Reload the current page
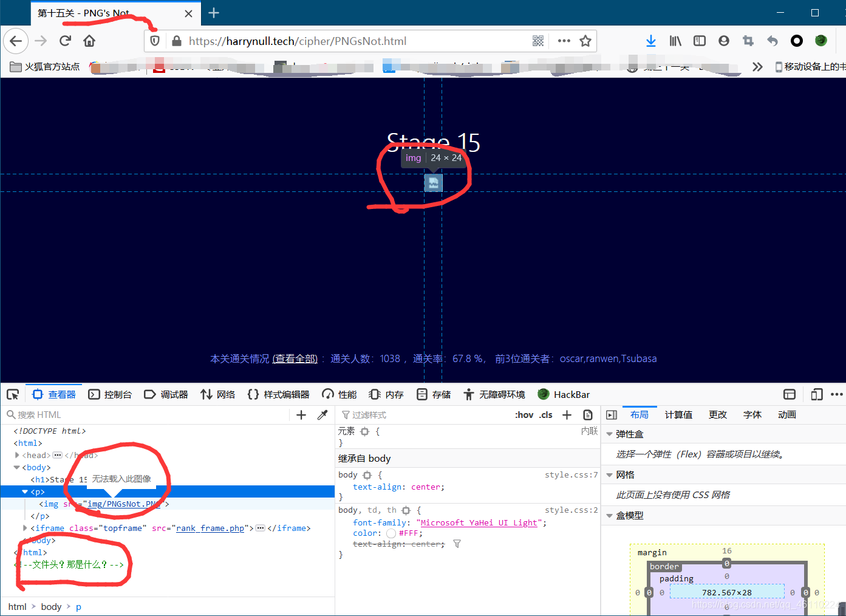Viewport: 846px width, 616px height. tap(65, 41)
